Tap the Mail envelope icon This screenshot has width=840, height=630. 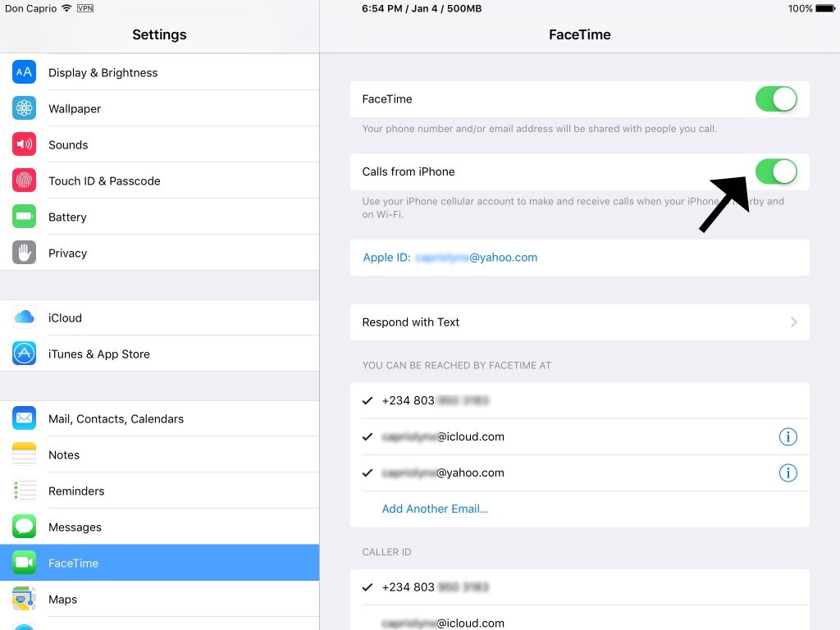click(24, 418)
